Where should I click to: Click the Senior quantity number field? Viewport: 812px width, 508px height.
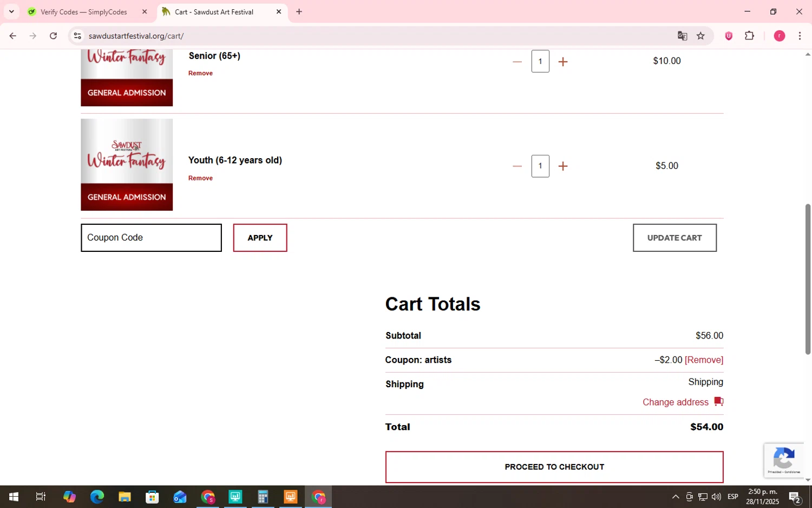point(540,61)
